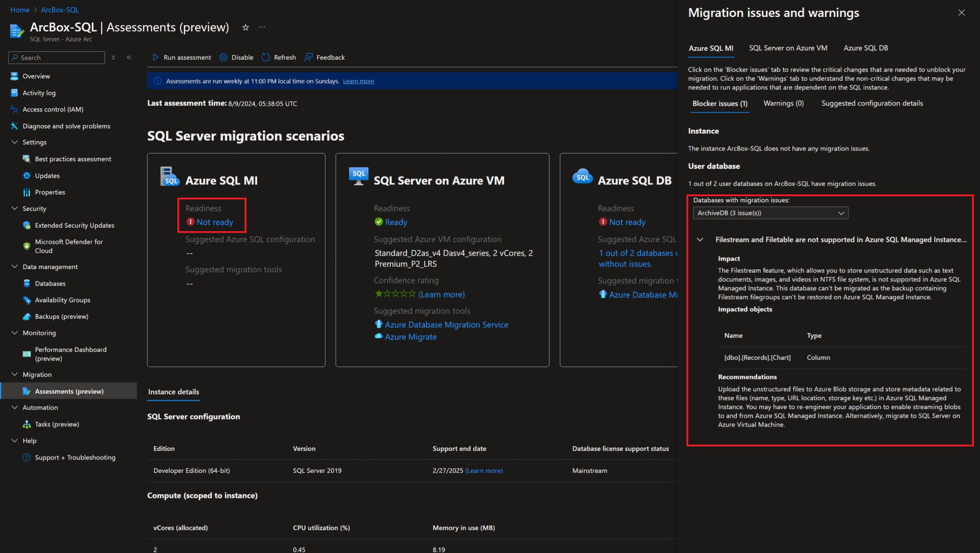Viewport: 980px width, 553px height.
Task: Switch to SQL Server on Azure VM tab
Action: pyautogui.click(x=788, y=48)
